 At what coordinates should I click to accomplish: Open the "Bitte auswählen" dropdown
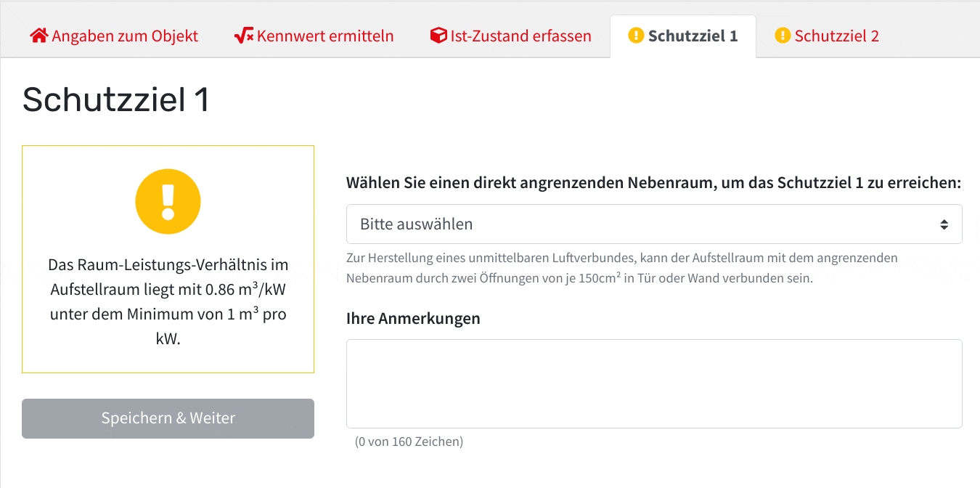coord(654,224)
